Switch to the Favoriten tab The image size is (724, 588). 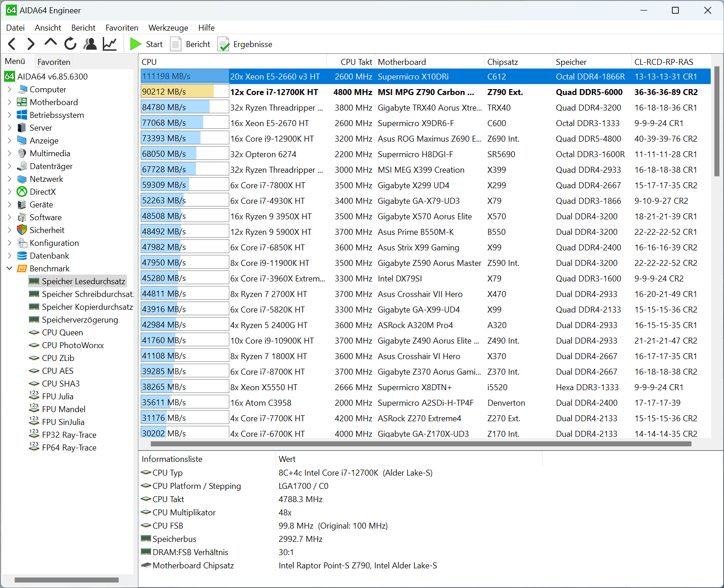(54, 62)
